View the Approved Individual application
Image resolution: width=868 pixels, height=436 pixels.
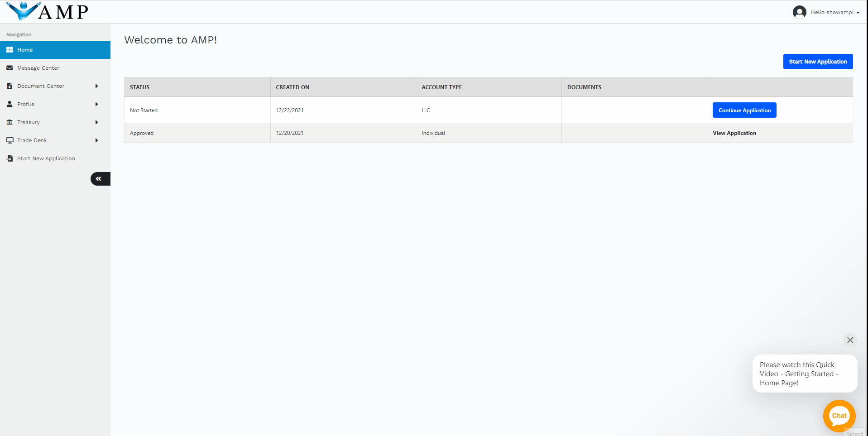point(734,133)
